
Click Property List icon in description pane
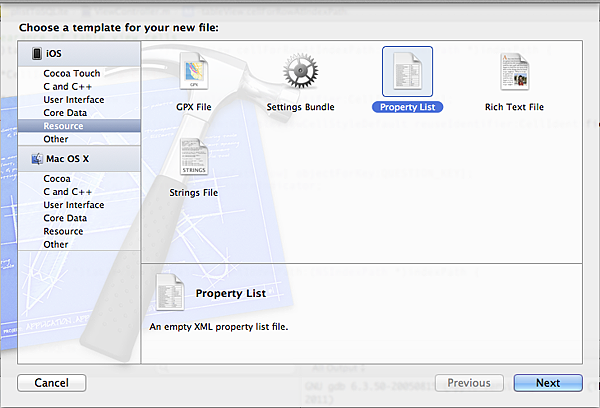[x=170, y=292]
